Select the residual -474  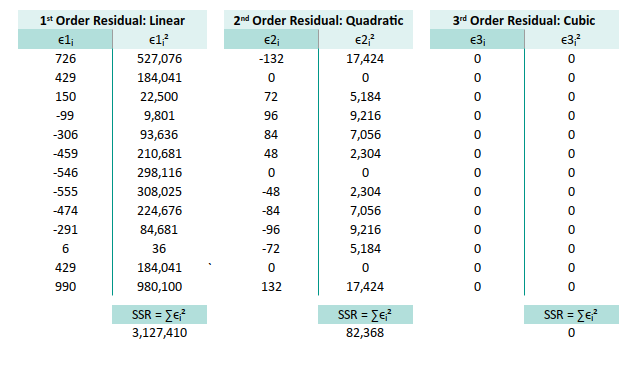click(66, 210)
